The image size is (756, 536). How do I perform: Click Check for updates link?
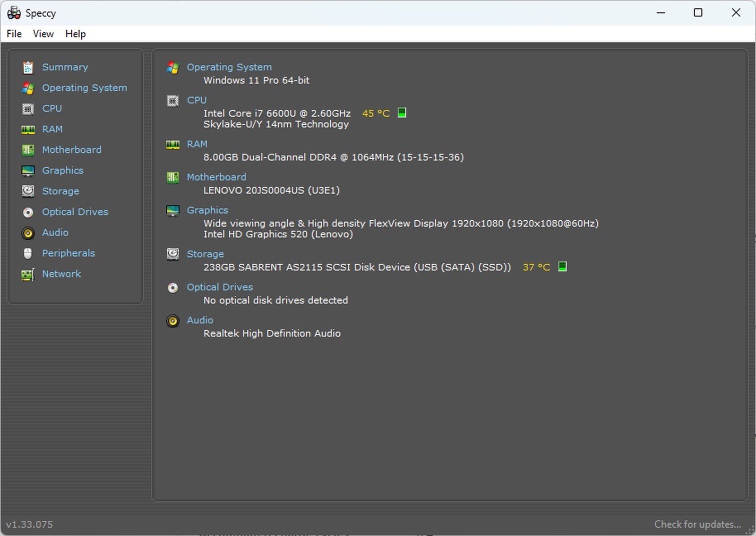697,524
